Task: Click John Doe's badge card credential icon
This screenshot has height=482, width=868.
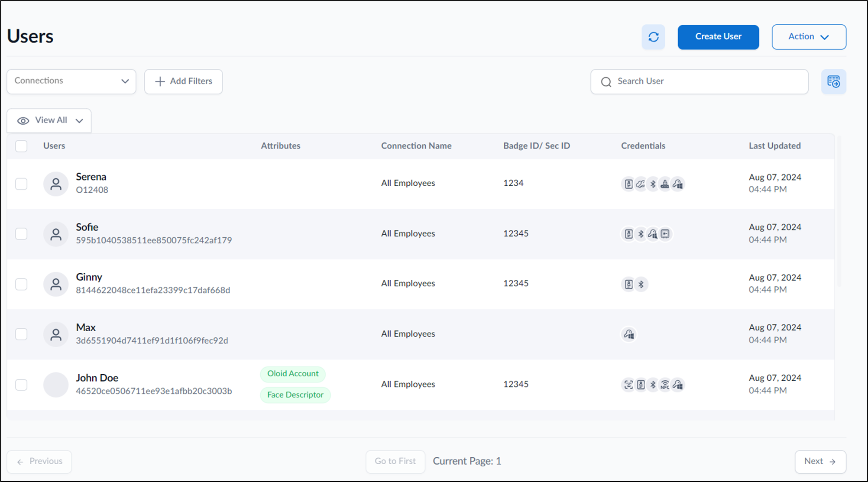Action: point(641,385)
